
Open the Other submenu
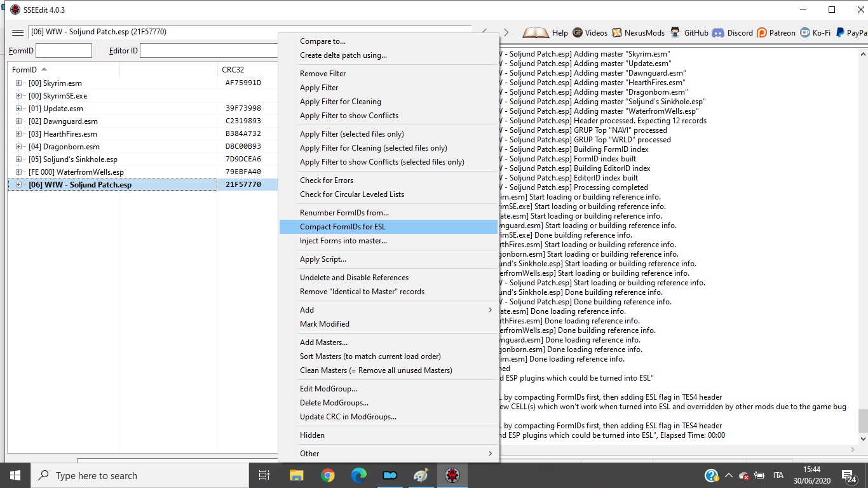tap(388, 454)
